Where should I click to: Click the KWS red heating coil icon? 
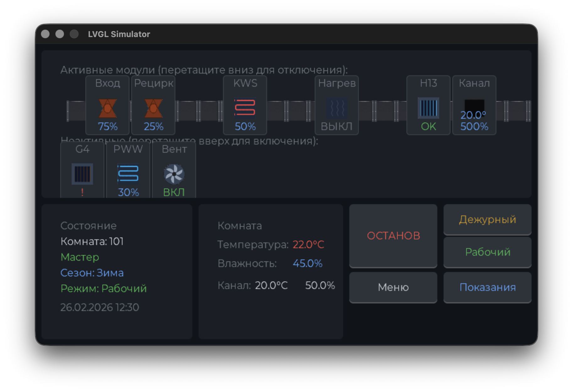[245, 107]
